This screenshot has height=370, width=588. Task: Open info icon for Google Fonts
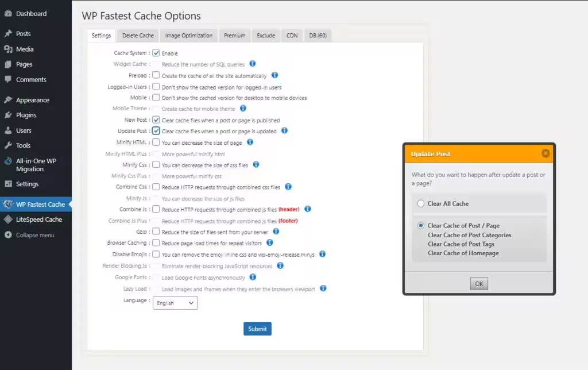(253, 277)
